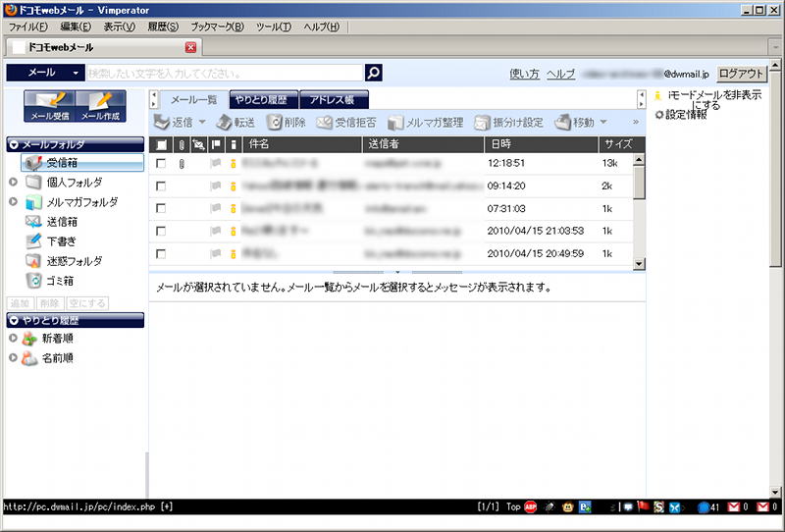Viewport: 785px width, 532px height.
Task: Click the Greasemonkey monkey icon in status bar
Action: pyautogui.click(x=568, y=506)
